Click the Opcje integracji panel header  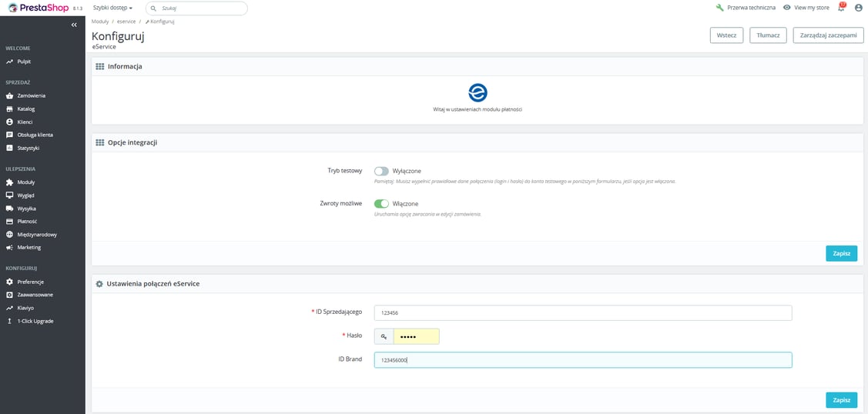coord(478,142)
